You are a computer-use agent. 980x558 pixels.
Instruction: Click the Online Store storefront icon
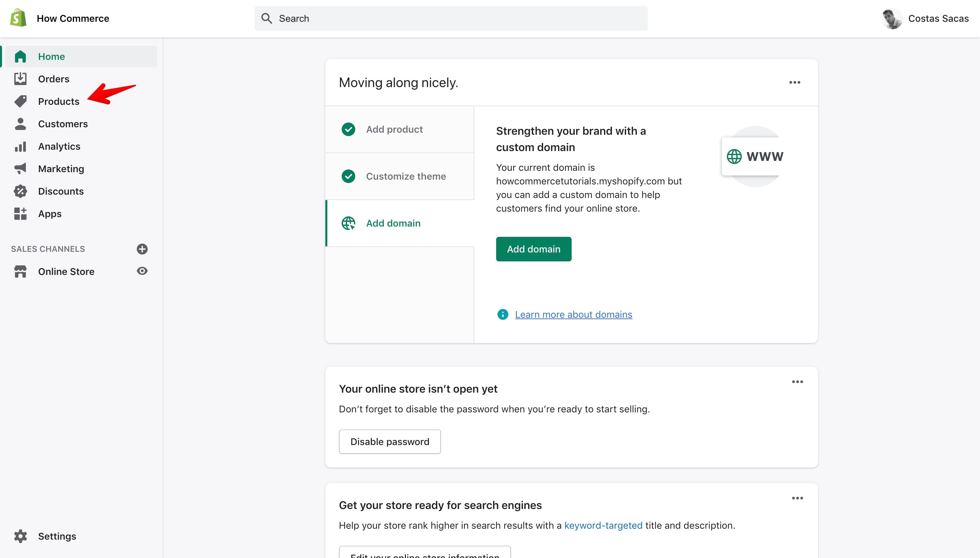pos(20,271)
